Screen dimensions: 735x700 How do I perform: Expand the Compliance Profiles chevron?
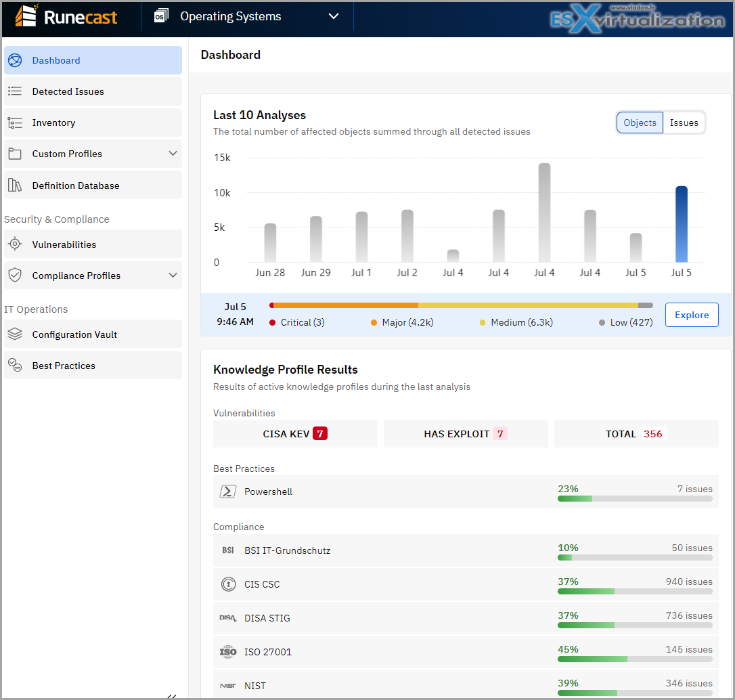coord(173,276)
